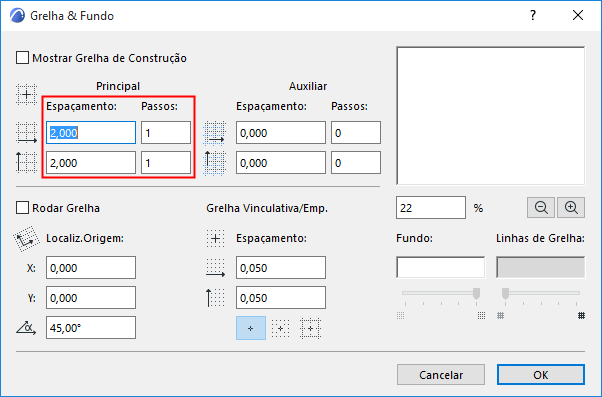Open help with the question mark button
This screenshot has height=397, width=602.
coord(533,15)
